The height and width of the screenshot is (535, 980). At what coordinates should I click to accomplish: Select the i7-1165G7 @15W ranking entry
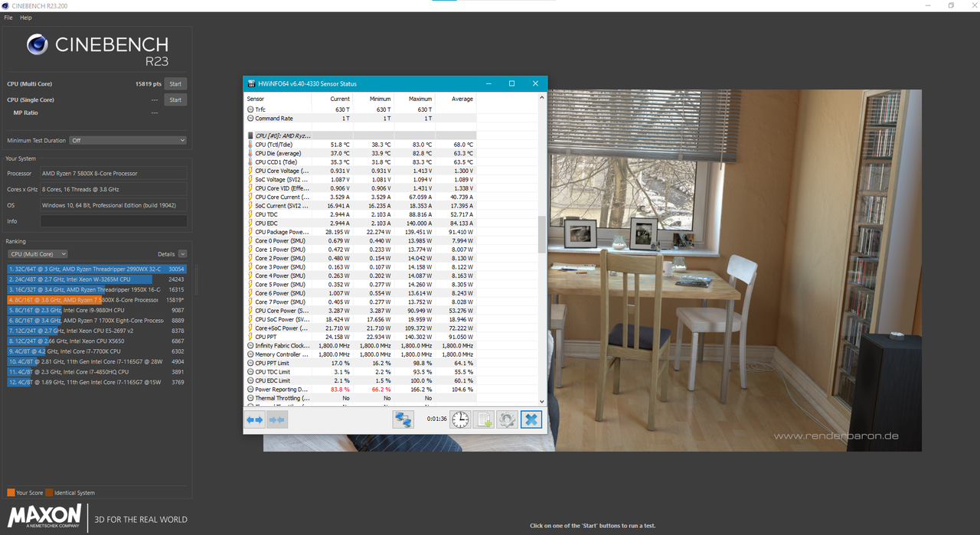click(x=96, y=382)
